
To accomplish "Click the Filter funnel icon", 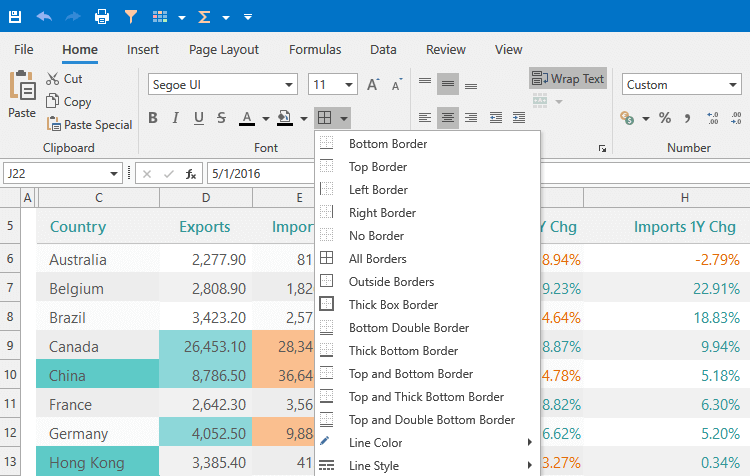I will (x=131, y=17).
